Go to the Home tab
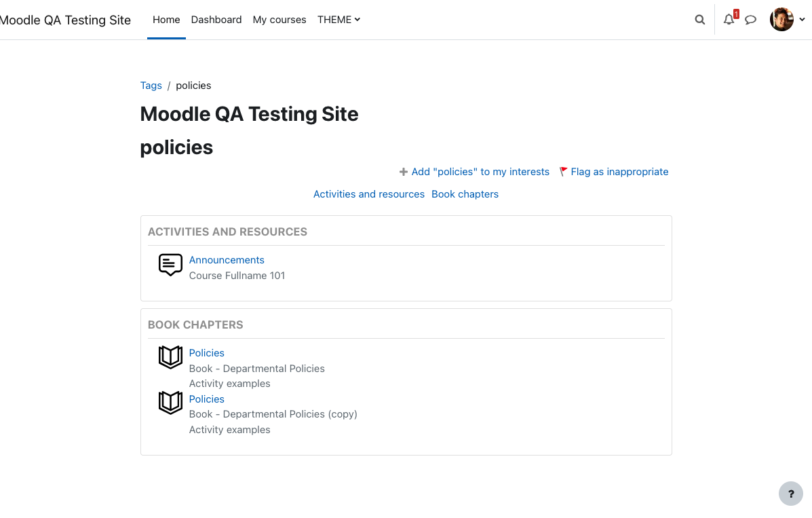812x518 pixels. point(166,20)
